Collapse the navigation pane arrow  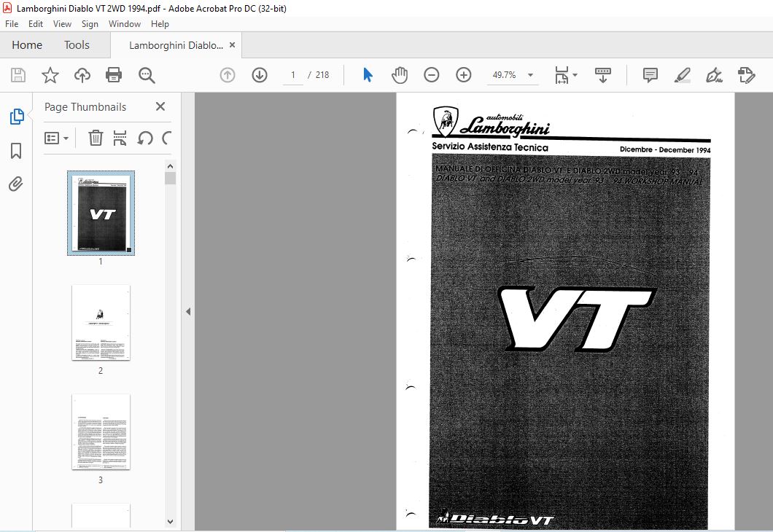coord(188,311)
